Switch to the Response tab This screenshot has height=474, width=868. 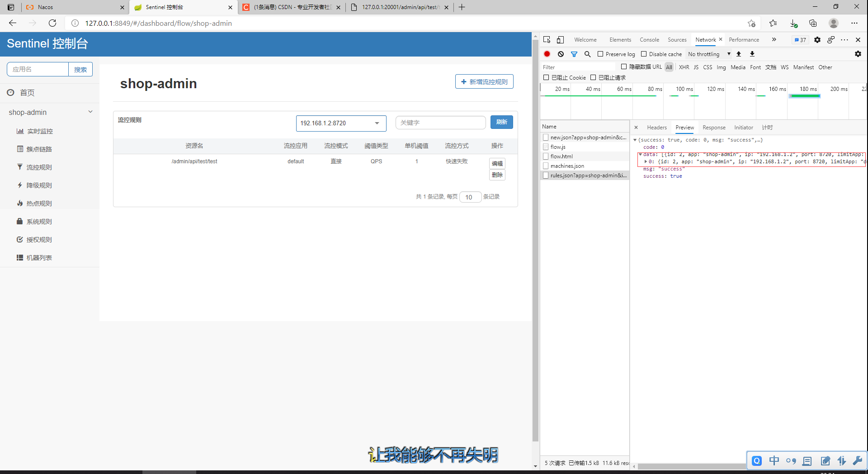coord(714,128)
